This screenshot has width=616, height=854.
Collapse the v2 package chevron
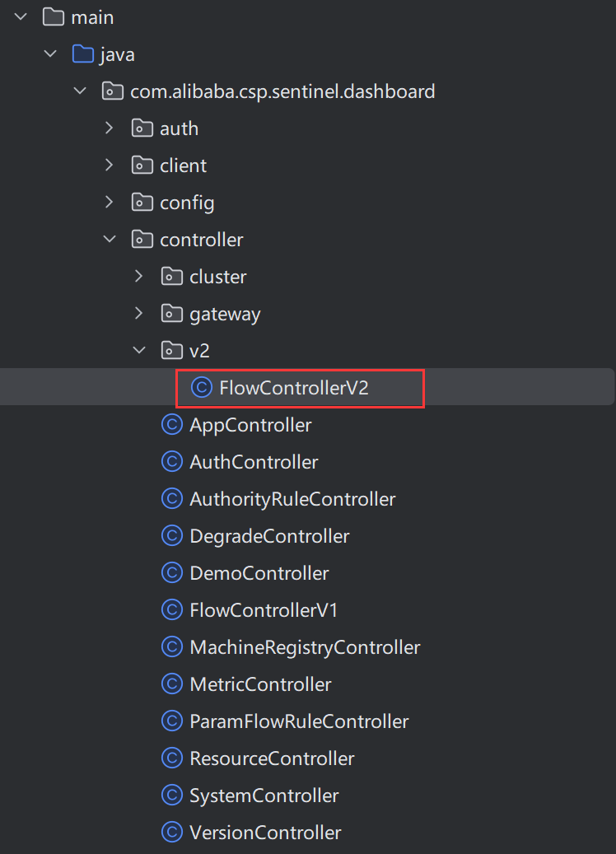[139, 351]
